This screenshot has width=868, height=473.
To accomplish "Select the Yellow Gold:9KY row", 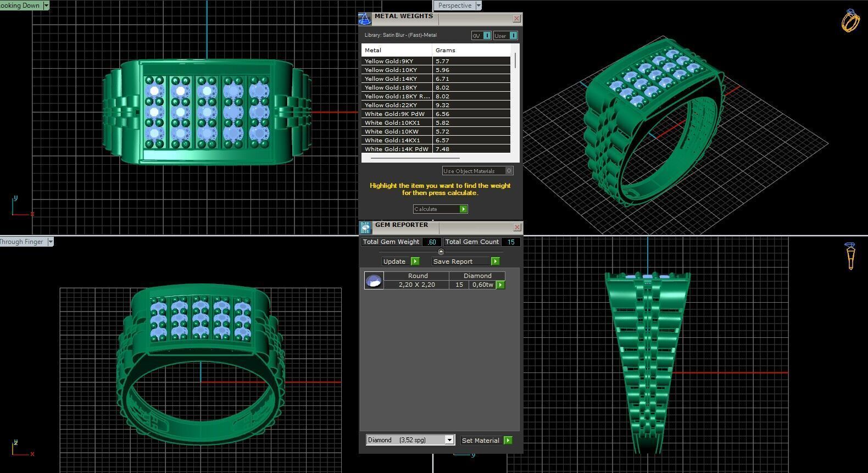I will [436, 61].
